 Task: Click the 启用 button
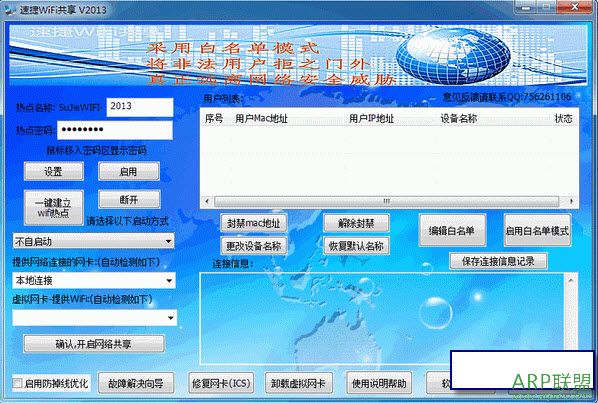(129, 171)
